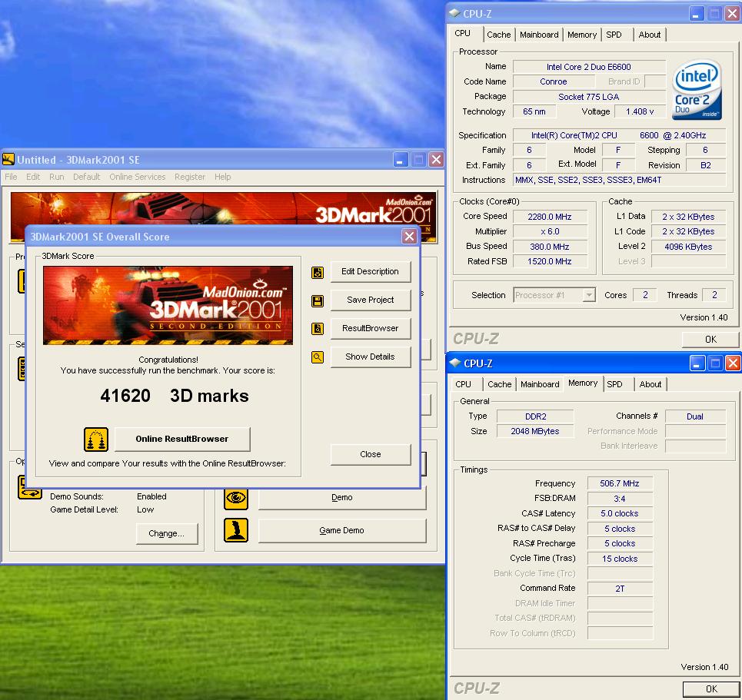Click OK in the bottom CPU-Z window

711,688
